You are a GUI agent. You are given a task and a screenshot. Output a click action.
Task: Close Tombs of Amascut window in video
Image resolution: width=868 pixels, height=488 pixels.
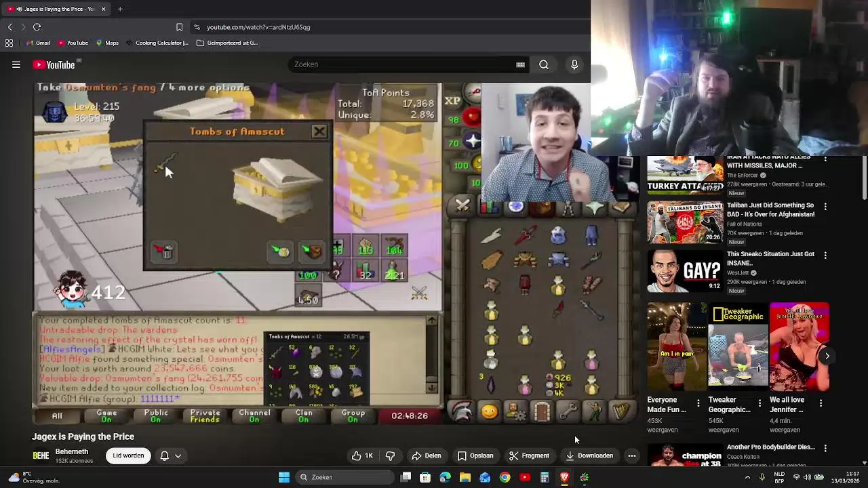click(319, 131)
